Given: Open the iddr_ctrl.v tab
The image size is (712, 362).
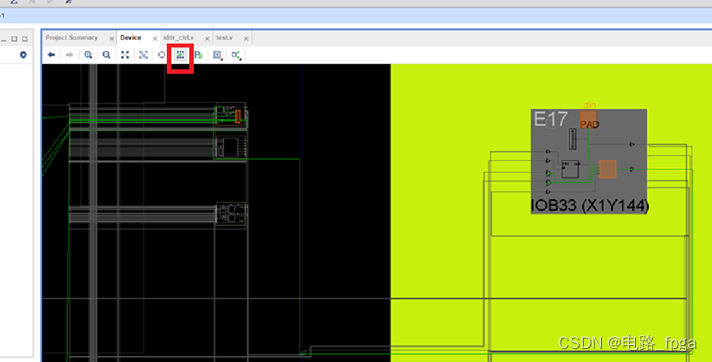Looking at the screenshot, I should tap(179, 38).
